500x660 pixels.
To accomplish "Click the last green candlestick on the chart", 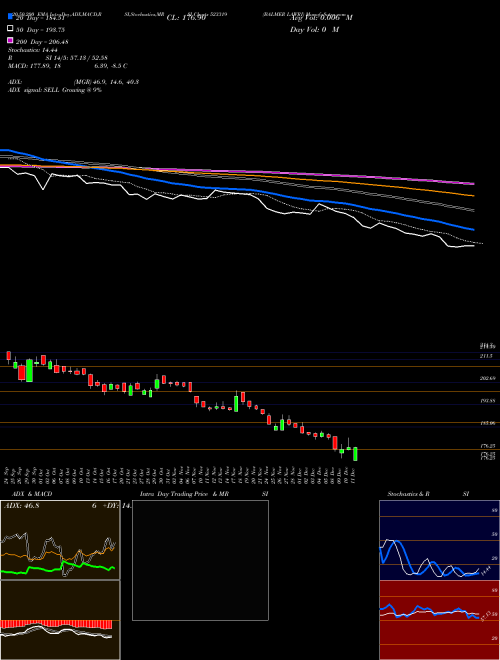I will point(355,454).
